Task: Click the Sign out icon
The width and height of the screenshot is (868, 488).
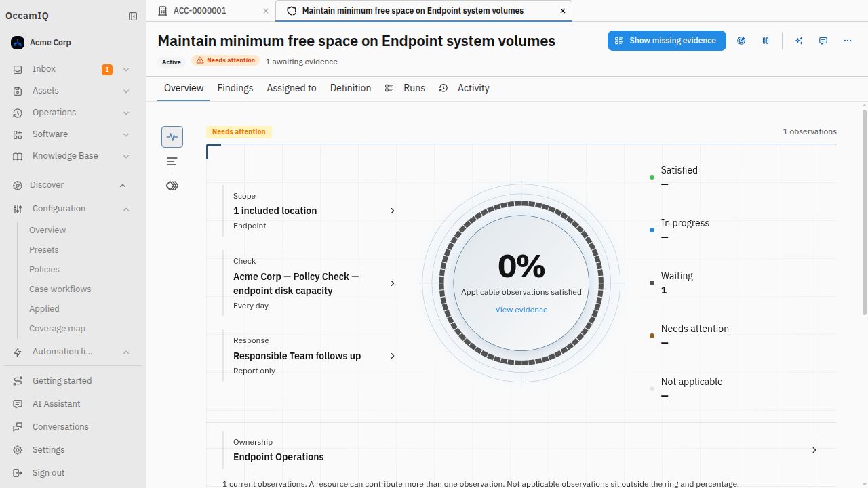Action: [x=18, y=473]
